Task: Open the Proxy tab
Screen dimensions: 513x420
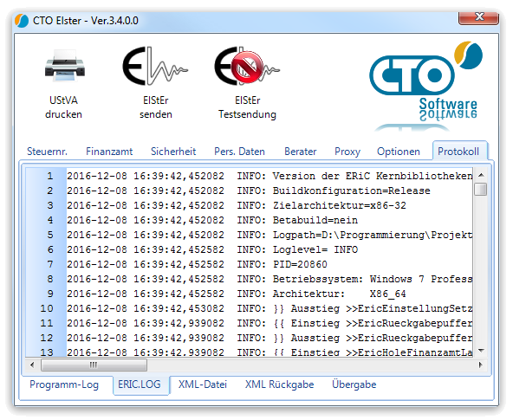Action: point(347,152)
